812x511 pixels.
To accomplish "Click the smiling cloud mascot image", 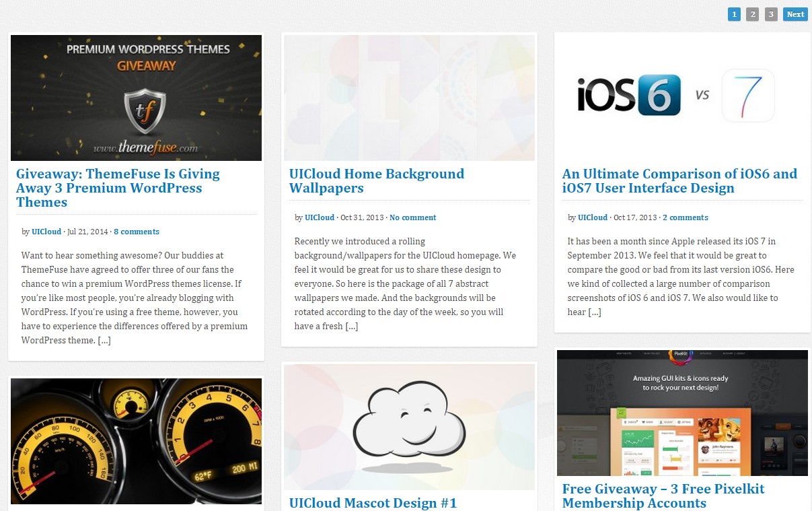I will click(x=409, y=428).
